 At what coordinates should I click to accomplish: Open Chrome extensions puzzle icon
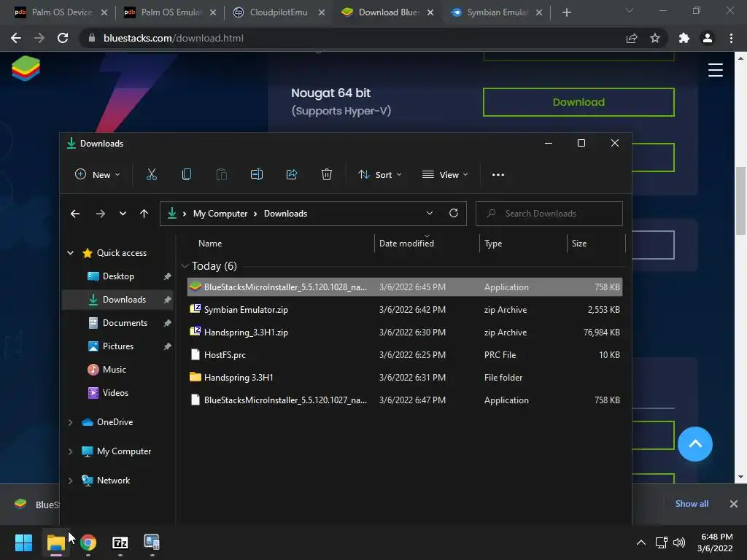click(x=684, y=38)
